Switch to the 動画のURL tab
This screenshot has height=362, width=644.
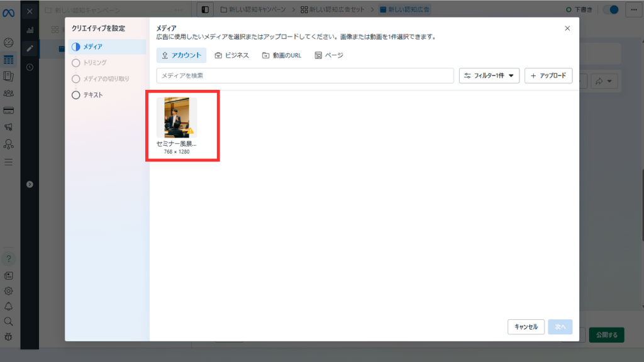pyautogui.click(x=282, y=55)
